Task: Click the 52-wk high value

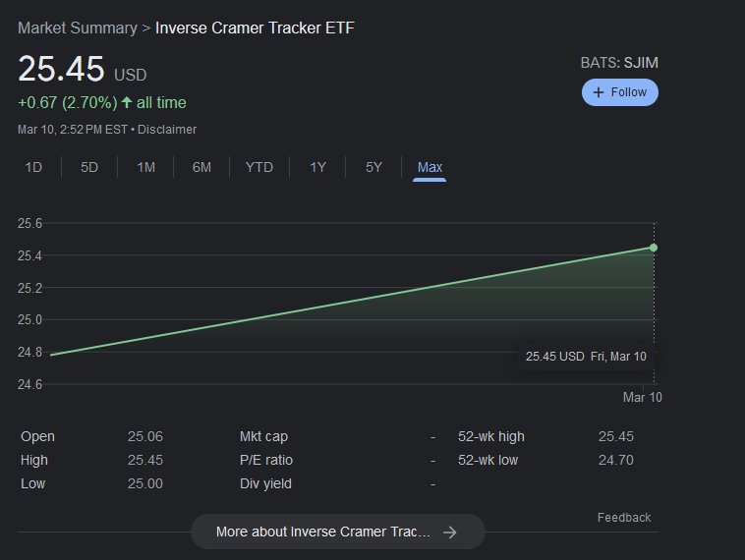Action: pyautogui.click(x=616, y=436)
